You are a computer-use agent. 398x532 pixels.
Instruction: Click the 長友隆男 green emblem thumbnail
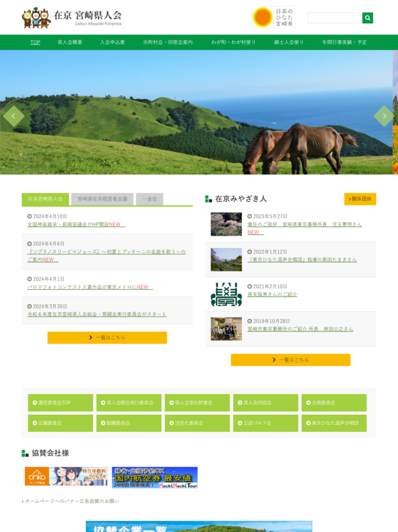226,294
